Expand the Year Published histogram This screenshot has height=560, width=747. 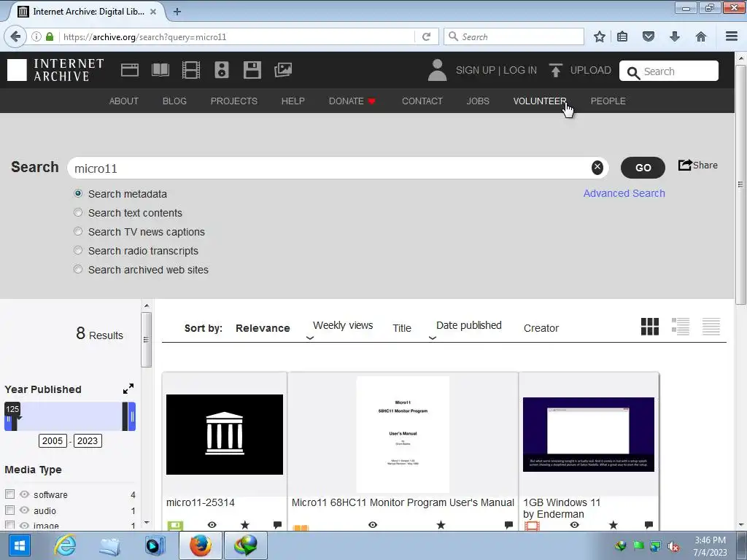[x=128, y=389]
